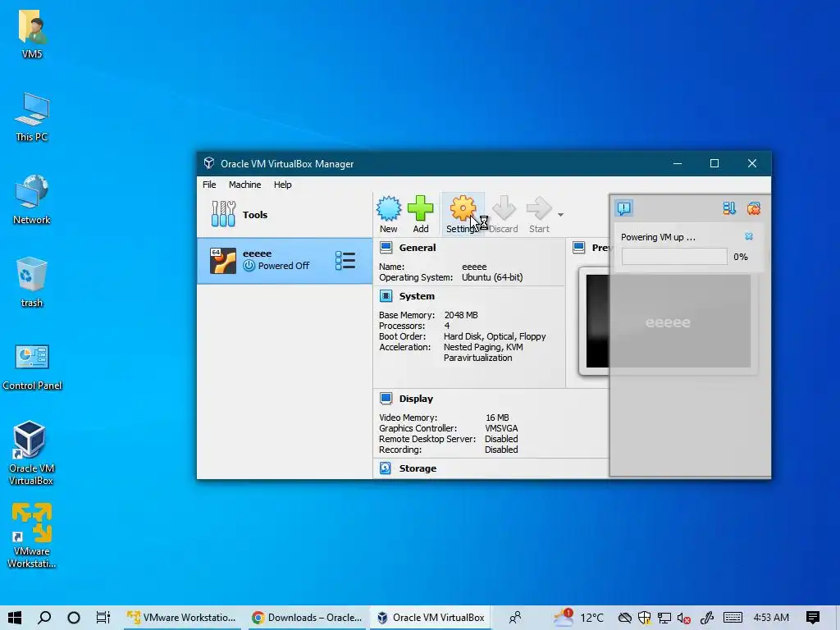Click the Storage section header
The image size is (840, 630).
pyautogui.click(x=418, y=468)
